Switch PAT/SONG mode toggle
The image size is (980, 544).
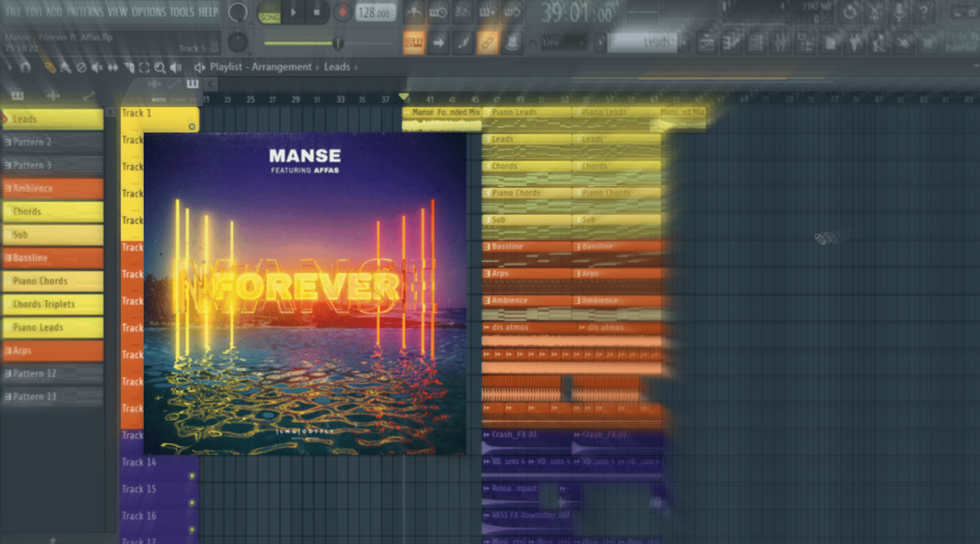pos(269,12)
